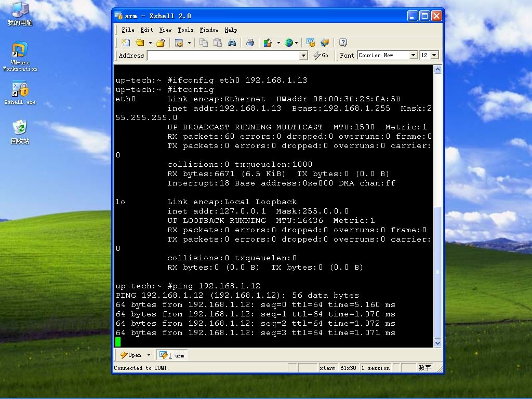Click the Paste toolbar icon

click(x=218, y=43)
